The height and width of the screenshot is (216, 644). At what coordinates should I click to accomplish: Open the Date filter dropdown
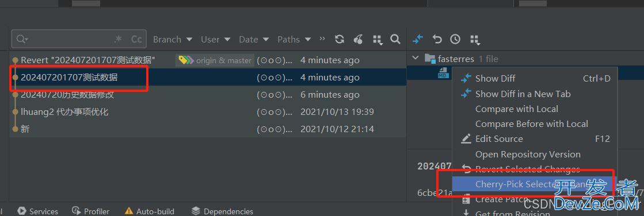(254, 39)
